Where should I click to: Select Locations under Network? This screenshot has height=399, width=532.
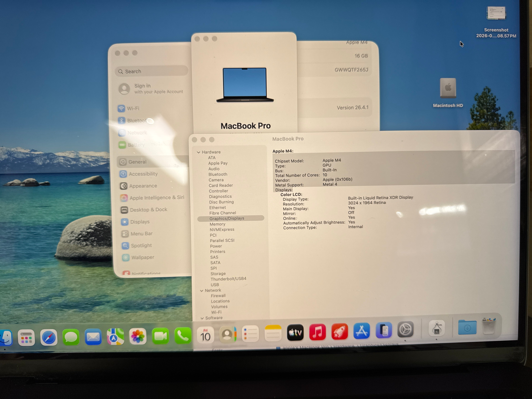[x=220, y=301]
